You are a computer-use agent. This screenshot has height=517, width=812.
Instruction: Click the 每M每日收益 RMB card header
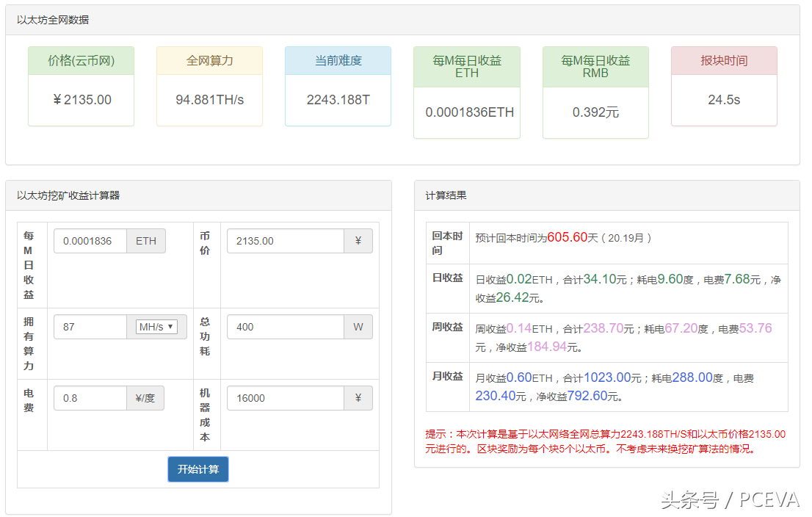pos(595,67)
